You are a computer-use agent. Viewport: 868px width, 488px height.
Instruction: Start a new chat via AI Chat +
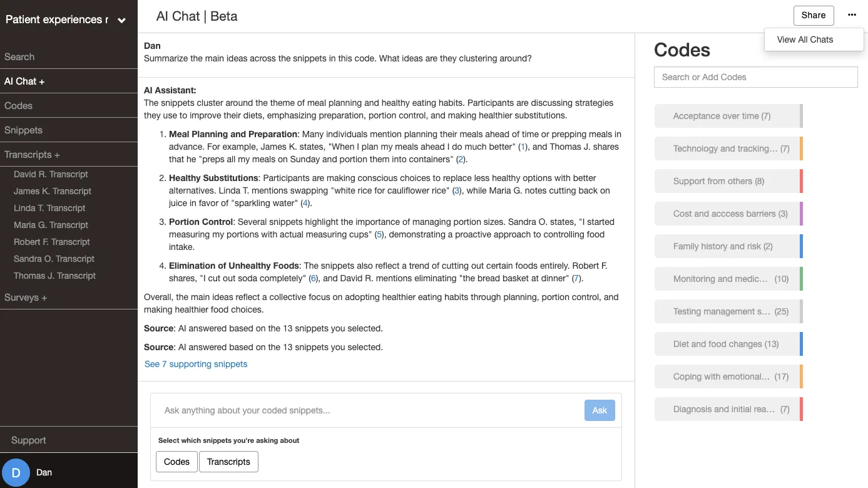pyautogui.click(x=24, y=81)
